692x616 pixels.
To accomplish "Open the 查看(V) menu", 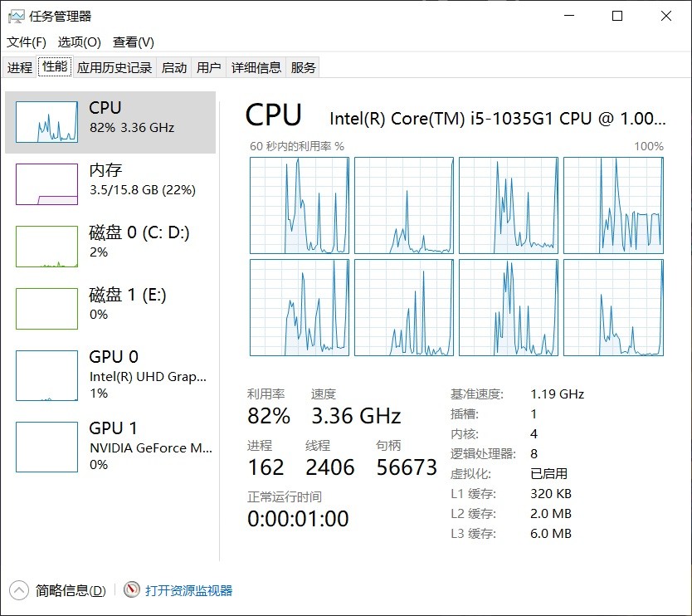I will pos(134,42).
